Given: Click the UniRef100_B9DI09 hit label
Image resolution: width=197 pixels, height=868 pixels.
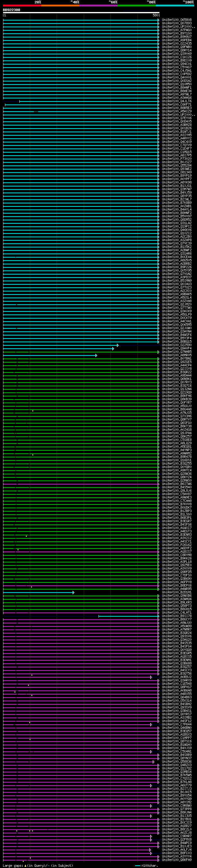Looking at the screenshot, I should (177, 60).
